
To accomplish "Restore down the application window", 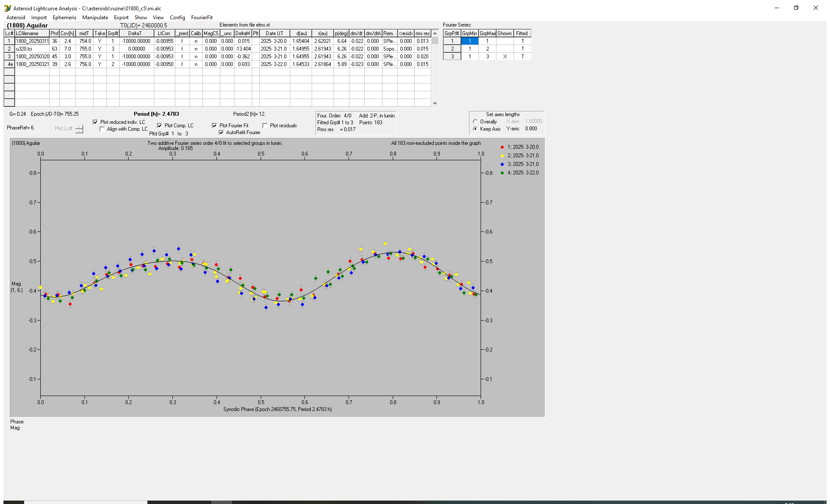I will pos(796,8).
